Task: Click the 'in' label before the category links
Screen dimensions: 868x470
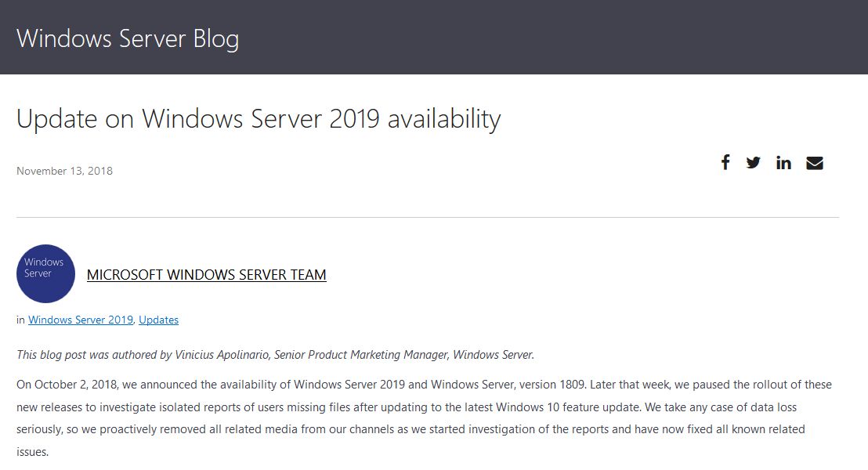Action: click(20, 320)
